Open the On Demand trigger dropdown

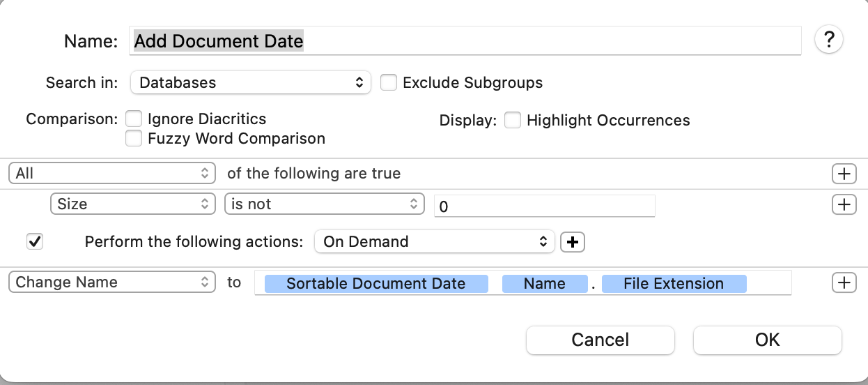pyautogui.click(x=434, y=242)
